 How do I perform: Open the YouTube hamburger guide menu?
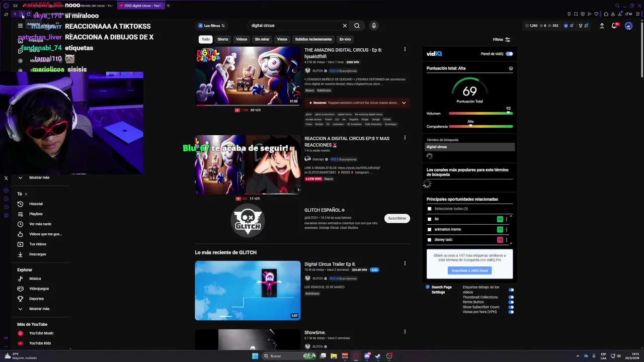20,26
